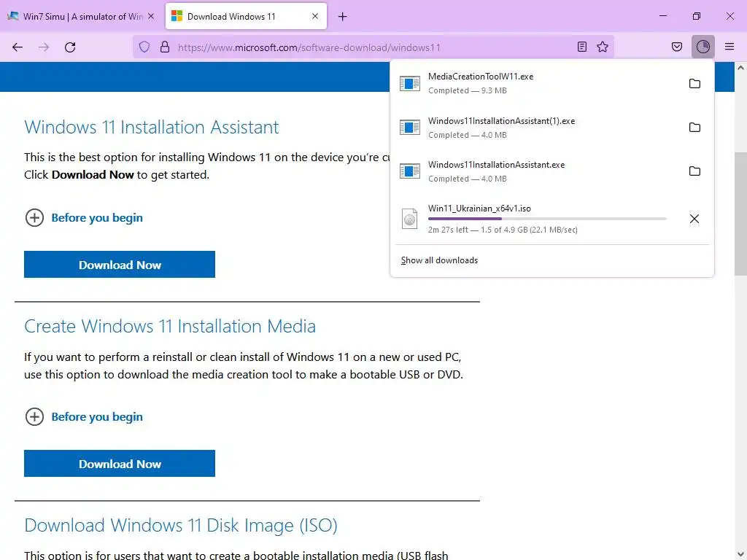747x560 pixels.
Task: Click Download Now for Installation Assistant
Action: coord(120,264)
